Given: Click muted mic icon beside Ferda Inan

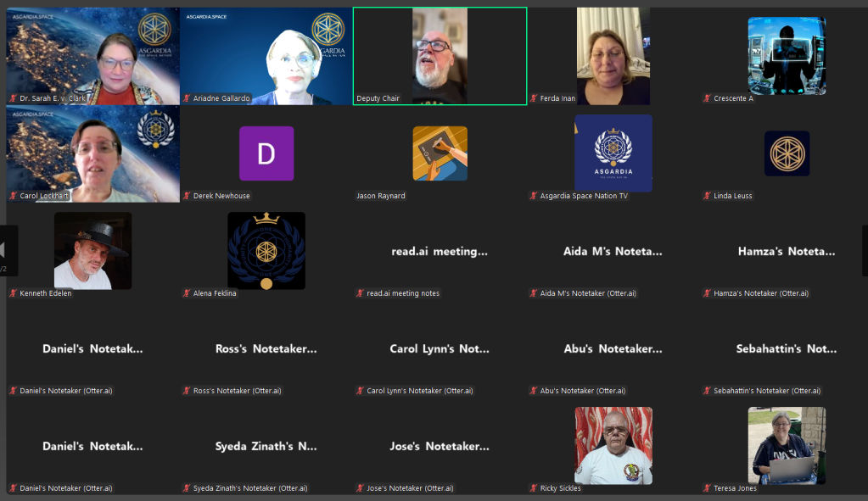Looking at the screenshot, I should point(535,99).
